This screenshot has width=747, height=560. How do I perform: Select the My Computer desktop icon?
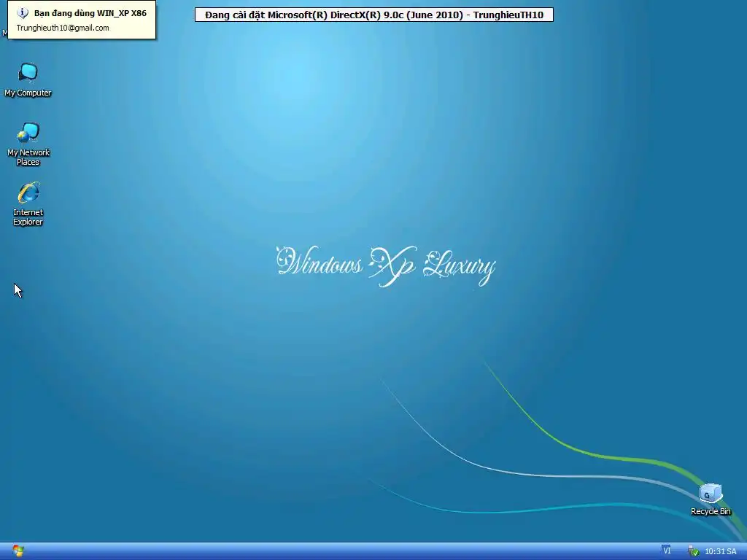tap(28, 80)
